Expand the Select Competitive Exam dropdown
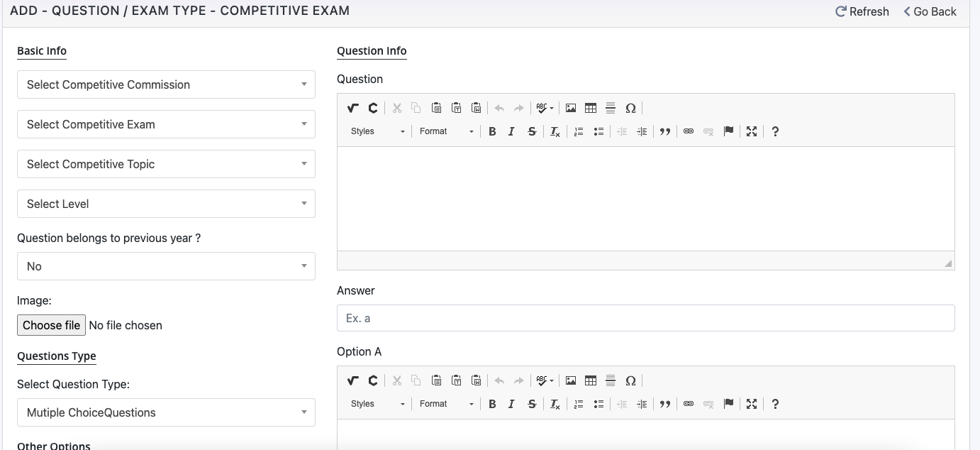The image size is (980, 450). [166, 124]
